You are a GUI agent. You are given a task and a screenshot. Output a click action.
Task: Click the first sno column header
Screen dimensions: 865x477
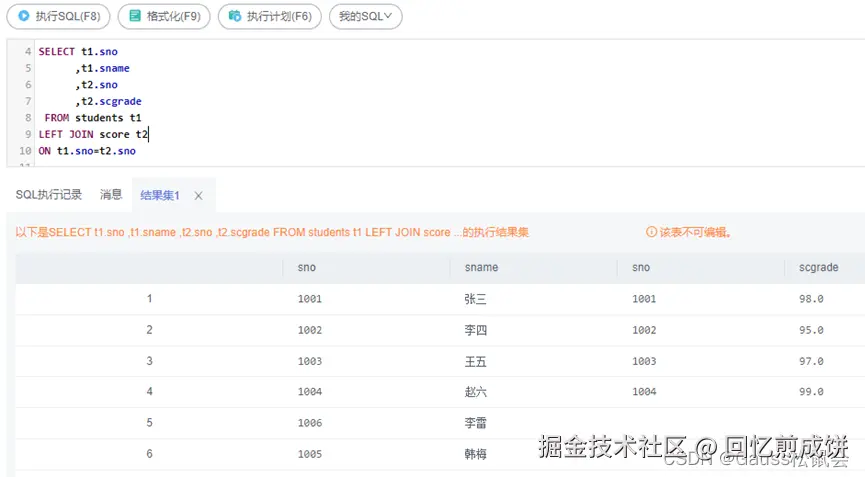click(307, 267)
